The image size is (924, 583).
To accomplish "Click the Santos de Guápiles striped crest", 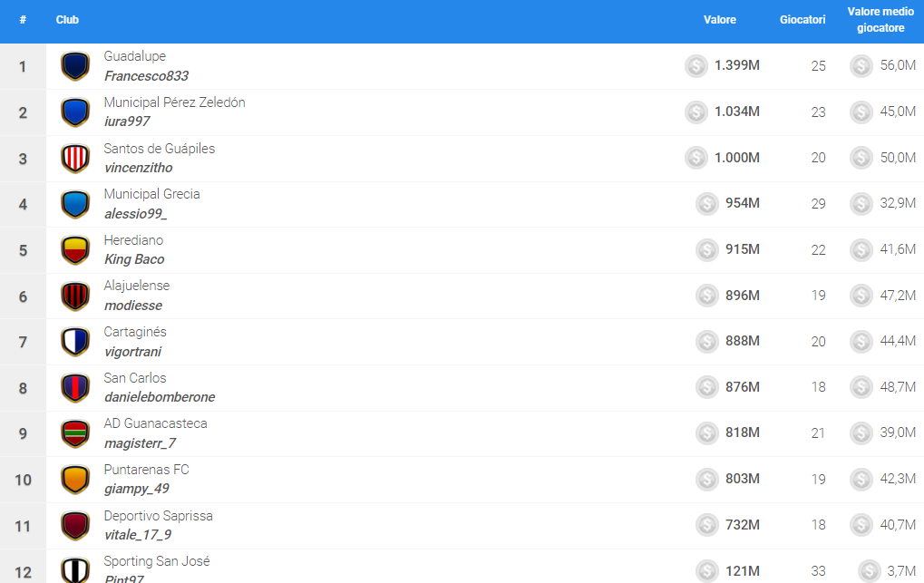I will [74, 159].
